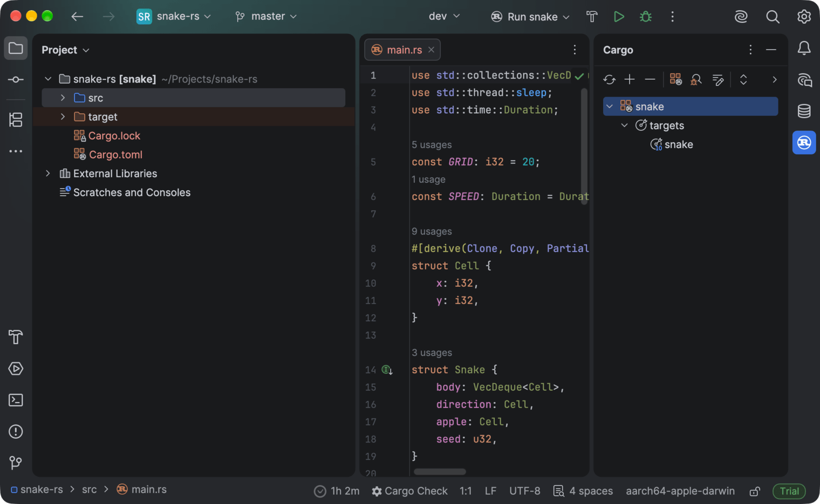Open the Run snake configuration dropdown

click(530, 17)
